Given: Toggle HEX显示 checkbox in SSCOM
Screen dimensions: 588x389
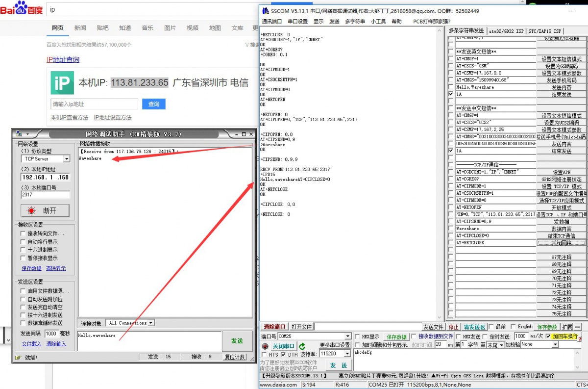Looking at the screenshot, I should coord(358,337).
